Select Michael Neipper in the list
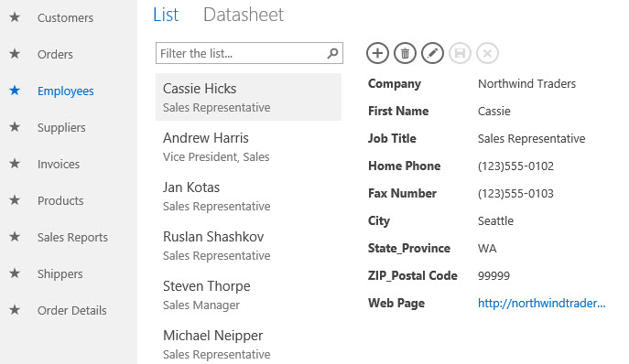629x364 pixels. 248,344
